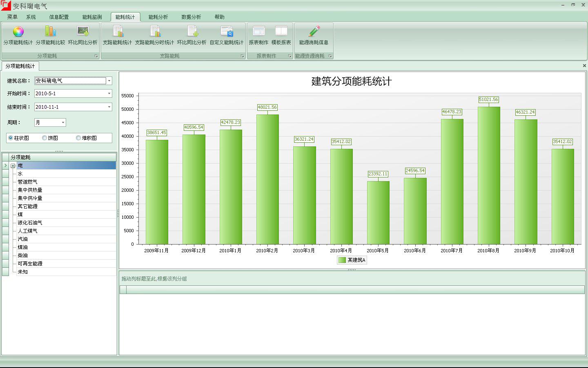This screenshot has width=588, height=368.
Task: Open the 周期 period dropdown
Action: (x=63, y=122)
